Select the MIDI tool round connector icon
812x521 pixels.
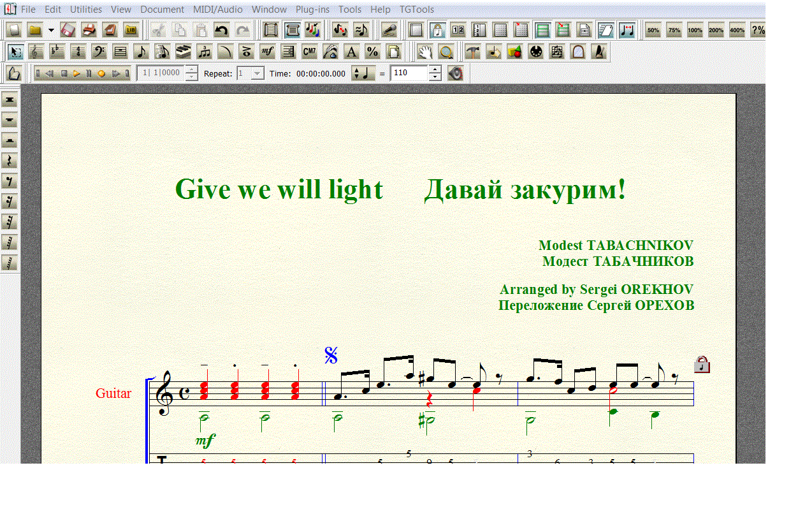[536, 52]
